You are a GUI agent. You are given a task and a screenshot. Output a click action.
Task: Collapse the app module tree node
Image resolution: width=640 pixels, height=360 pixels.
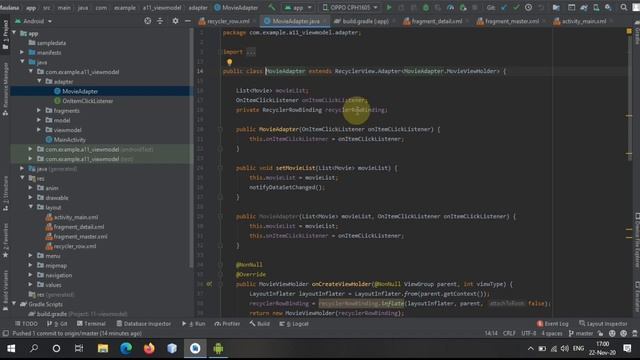coord(15,33)
